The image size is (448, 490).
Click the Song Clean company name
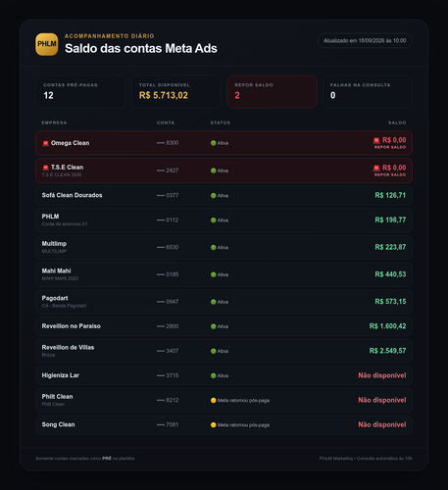coord(58,424)
